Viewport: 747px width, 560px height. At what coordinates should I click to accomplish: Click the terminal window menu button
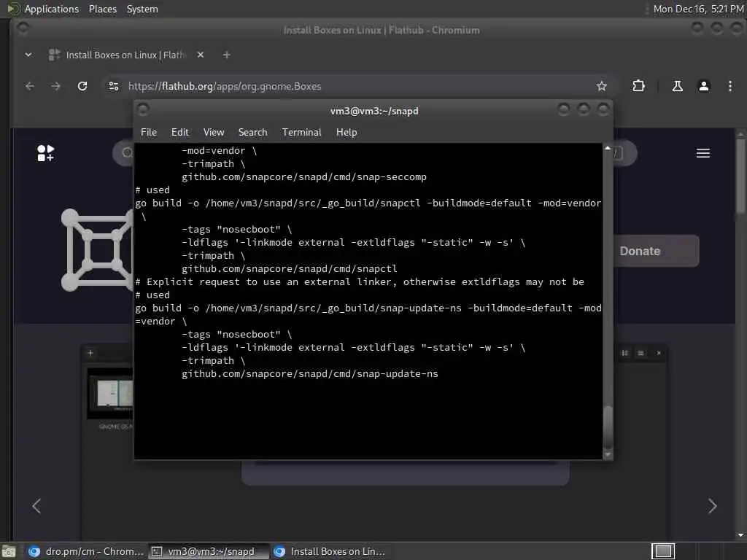pyautogui.click(x=143, y=110)
